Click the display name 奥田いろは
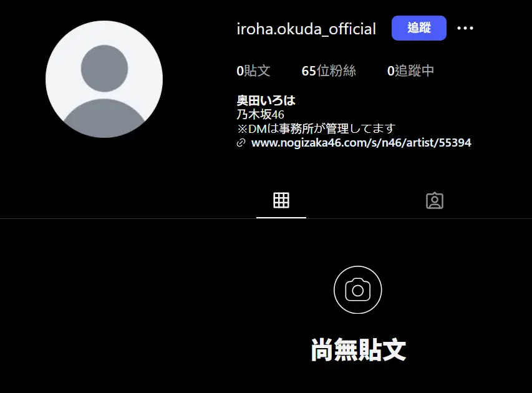 (x=266, y=100)
